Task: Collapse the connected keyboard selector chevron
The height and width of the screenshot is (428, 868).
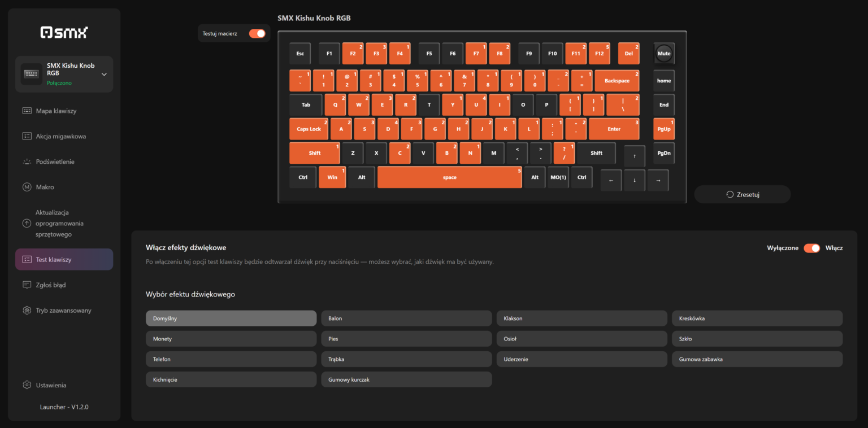Action: coord(104,73)
